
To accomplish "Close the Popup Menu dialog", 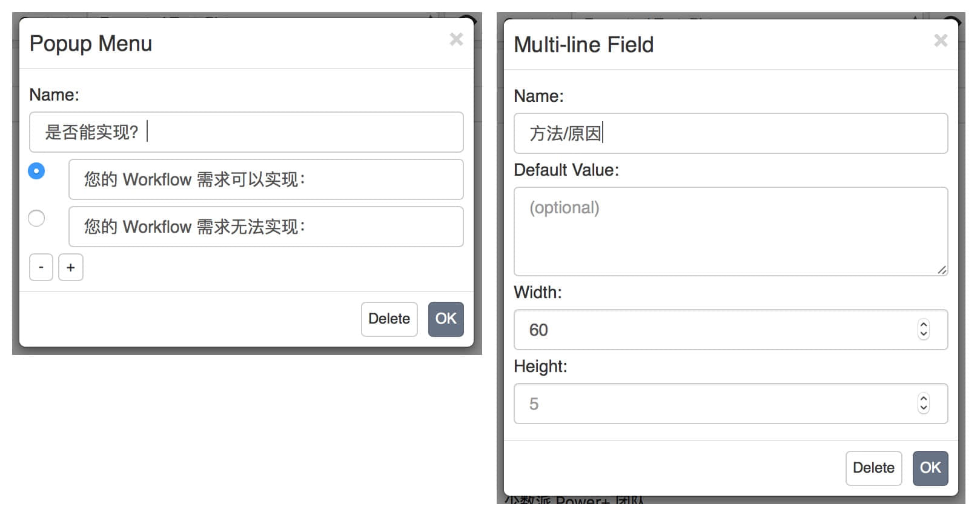I will pyautogui.click(x=456, y=39).
